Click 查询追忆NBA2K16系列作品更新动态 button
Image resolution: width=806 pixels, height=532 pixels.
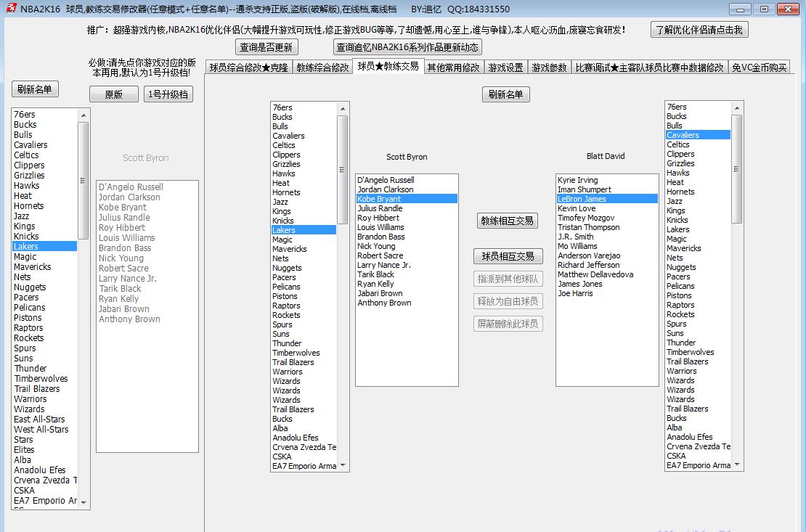[407, 47]
